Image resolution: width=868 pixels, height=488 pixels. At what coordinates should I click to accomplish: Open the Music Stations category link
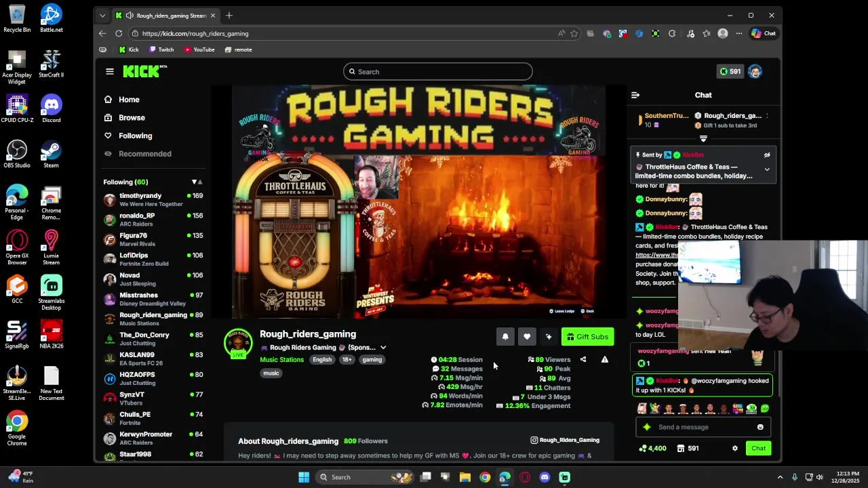pyautogui.click(x=281, y=359)
